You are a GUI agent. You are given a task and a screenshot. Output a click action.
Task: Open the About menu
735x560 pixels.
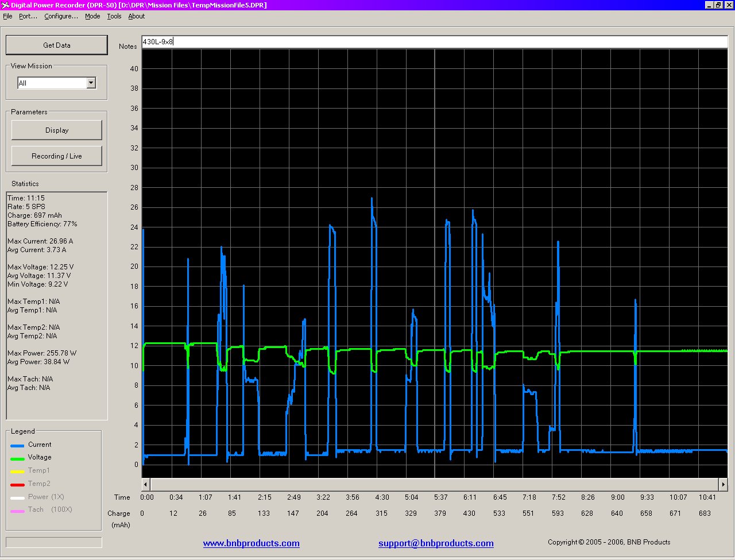(137, 16)
